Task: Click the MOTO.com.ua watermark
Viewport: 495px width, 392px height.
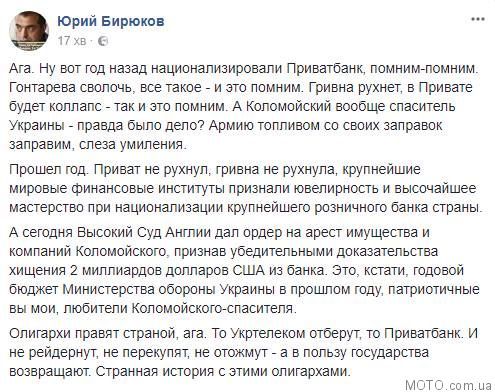Action: point(448,385)
